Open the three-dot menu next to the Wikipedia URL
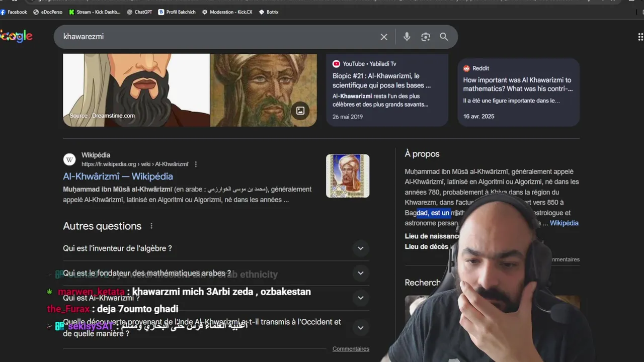 [x=196, y=164]
